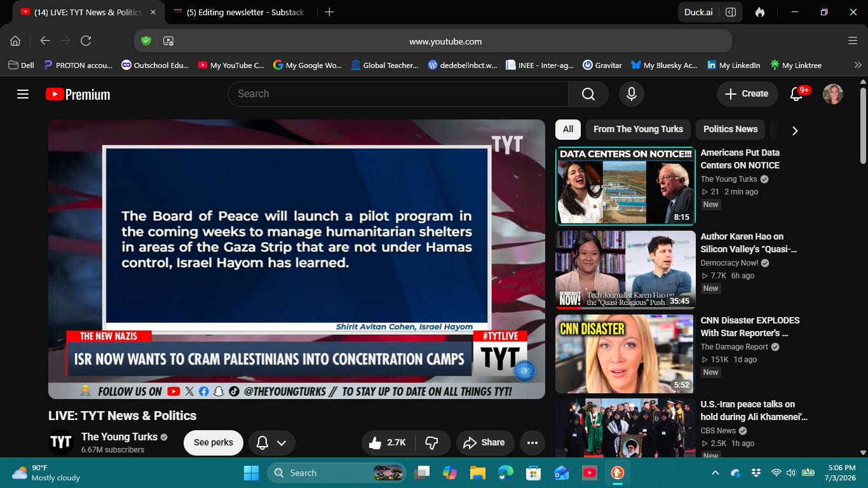Open the My LinkedIn bookmark
Screen dimensions: 868x488
click(733, 65)
